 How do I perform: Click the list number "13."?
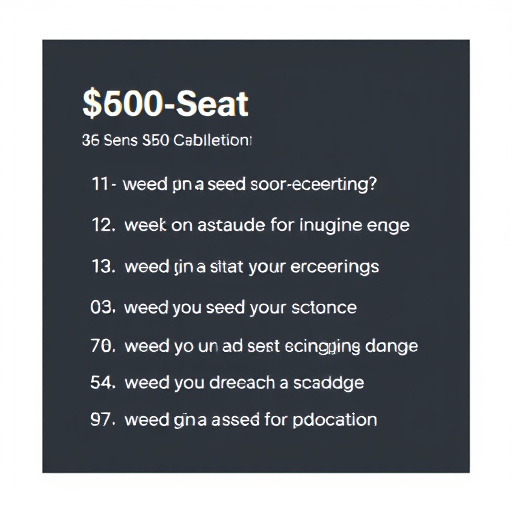coord(104,266)
